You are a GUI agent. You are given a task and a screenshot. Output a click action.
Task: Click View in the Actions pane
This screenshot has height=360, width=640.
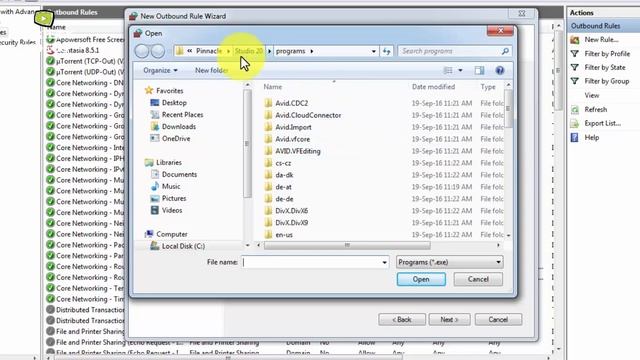point(591,96)
